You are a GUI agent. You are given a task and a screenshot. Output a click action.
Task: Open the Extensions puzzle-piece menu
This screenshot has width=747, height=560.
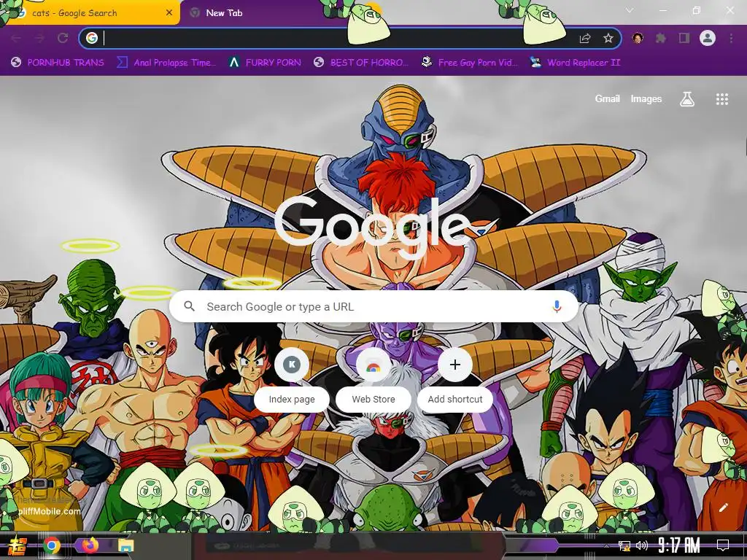(660, 38)
